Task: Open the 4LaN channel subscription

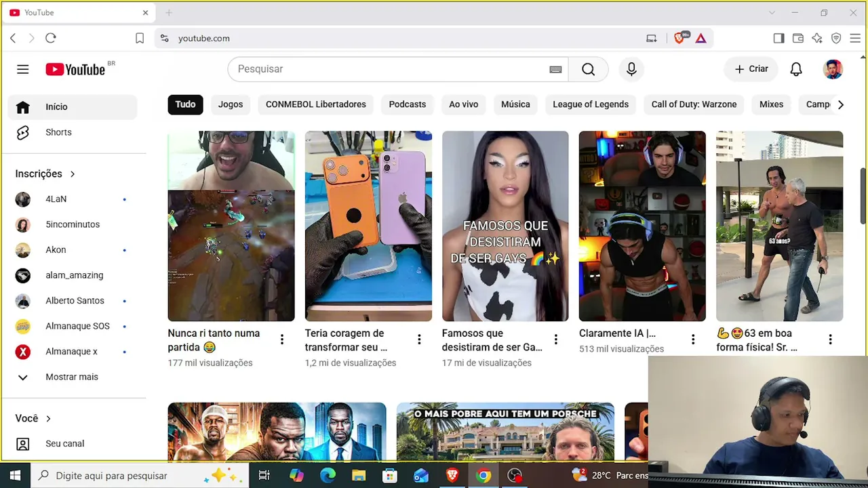Action: (73, 199)
